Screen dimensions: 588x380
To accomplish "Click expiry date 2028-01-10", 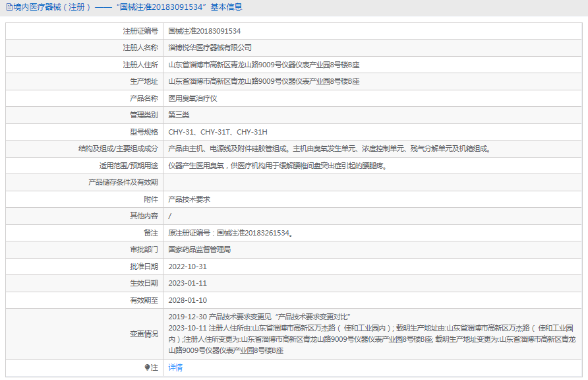I will click(187, 300).
